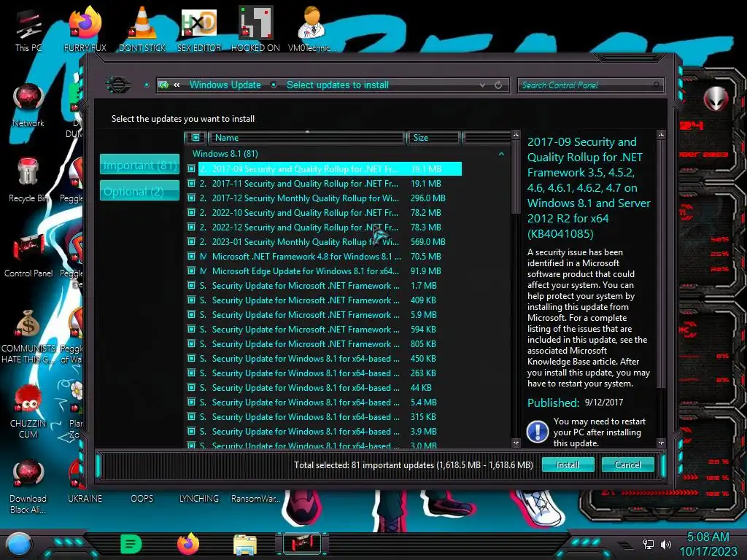The height and width of the screenshot is (560, 747).
Task: Click the Install button
Action: coord(568,464)
